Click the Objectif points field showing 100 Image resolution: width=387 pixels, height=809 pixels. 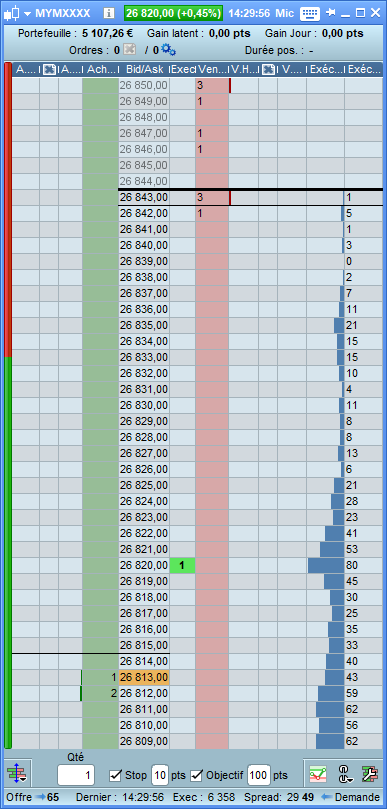coord(259,775)
